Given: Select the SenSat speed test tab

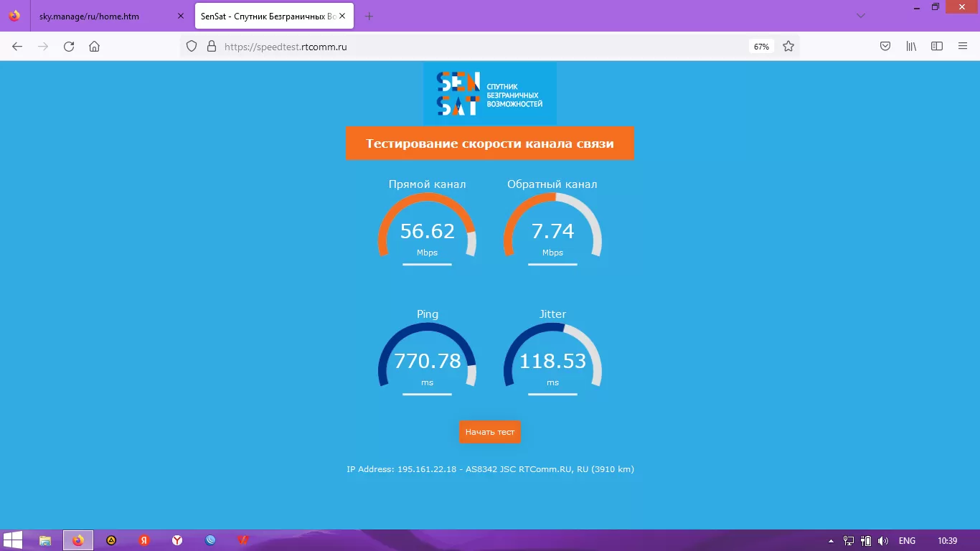Looking at the screenshot, I should coord(274,16).
